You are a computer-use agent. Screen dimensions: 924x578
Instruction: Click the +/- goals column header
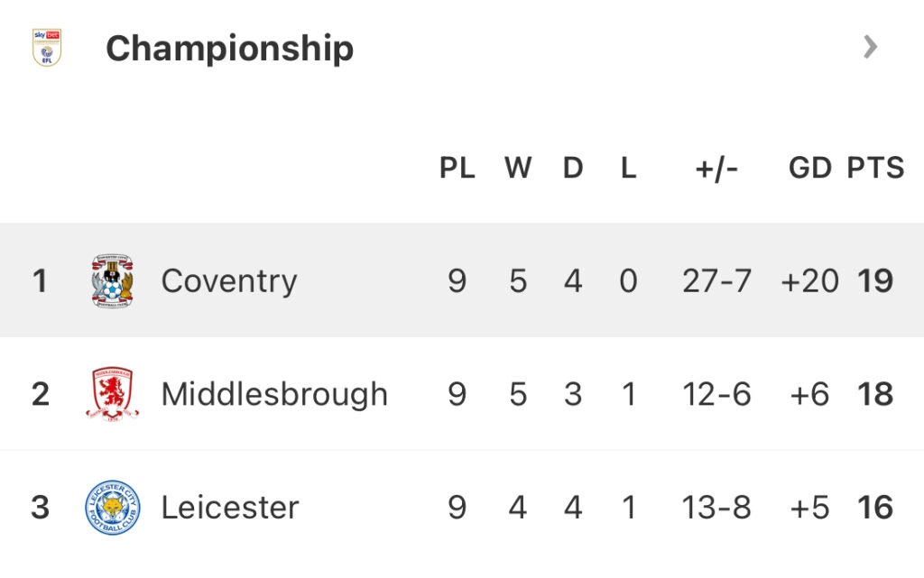coord(717,168)
